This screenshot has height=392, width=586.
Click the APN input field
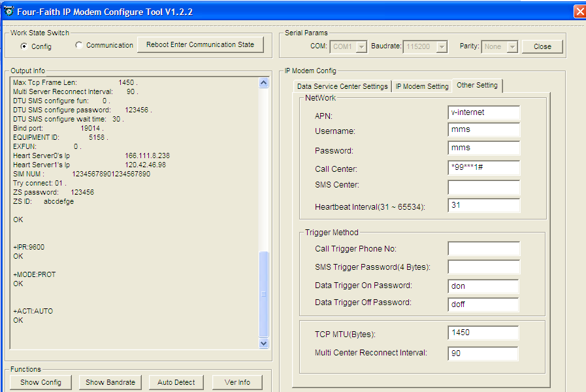[x=483, y=112]
